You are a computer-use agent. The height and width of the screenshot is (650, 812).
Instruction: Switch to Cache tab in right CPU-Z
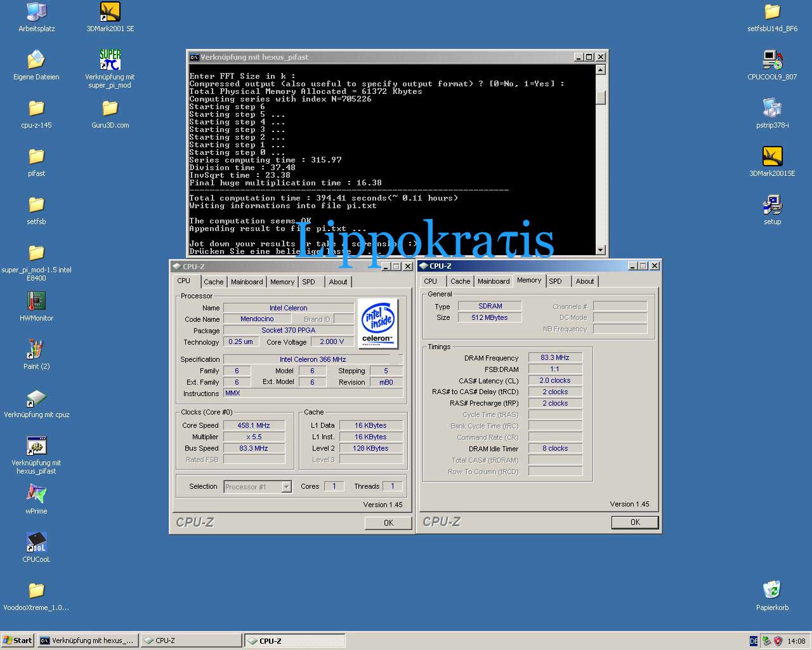click(461, 281)
